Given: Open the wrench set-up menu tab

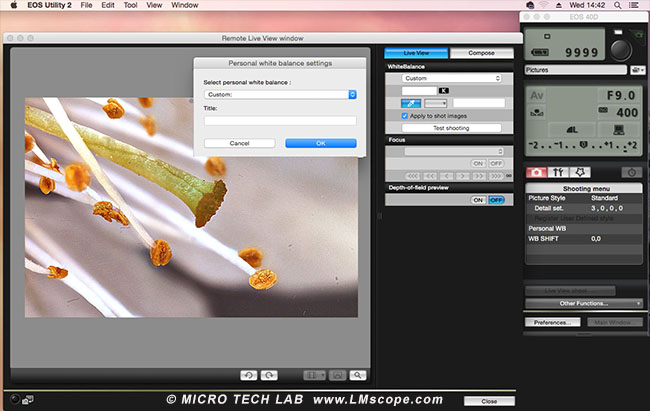Looking at the screenshot, I should [x=558, y=172].
